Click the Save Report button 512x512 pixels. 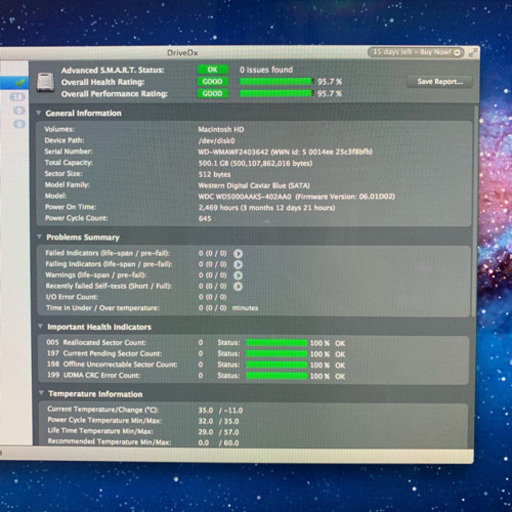(440, 82)
